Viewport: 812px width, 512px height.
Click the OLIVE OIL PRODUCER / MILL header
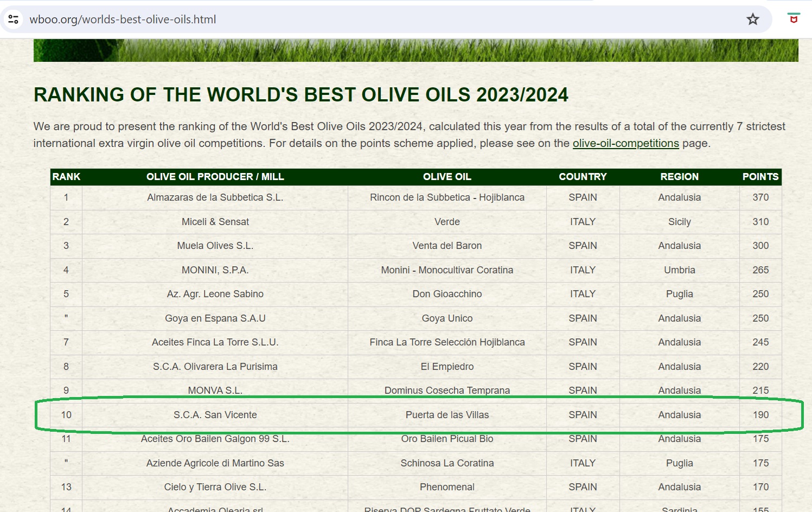pos(215,177)
